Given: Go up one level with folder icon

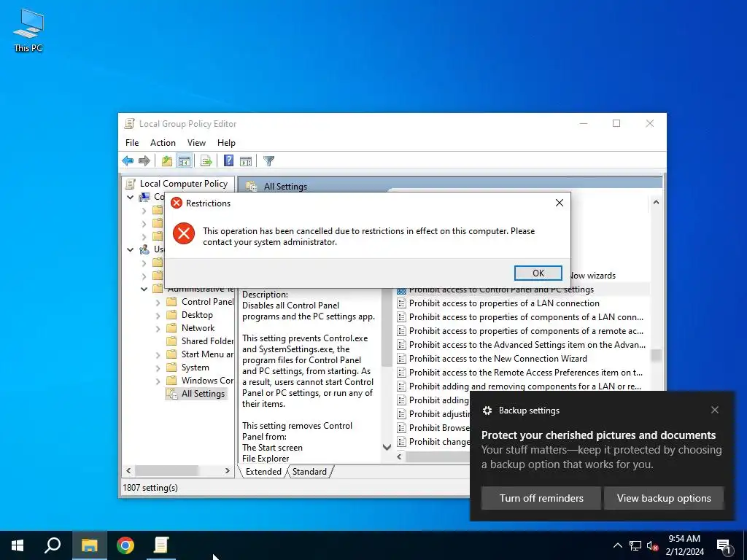Looking at the screenshot, I should pos(167,161).
